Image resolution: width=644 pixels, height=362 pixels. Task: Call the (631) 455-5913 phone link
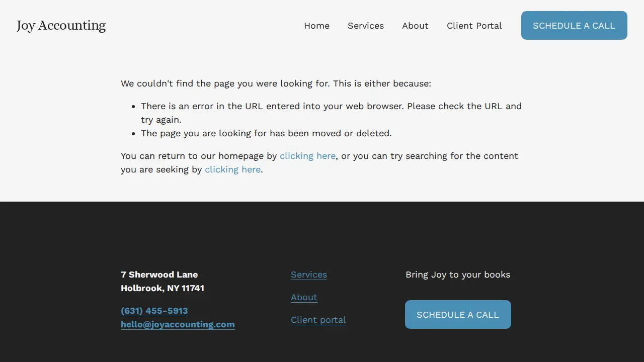pyautogui.click(x=154, y=311)
